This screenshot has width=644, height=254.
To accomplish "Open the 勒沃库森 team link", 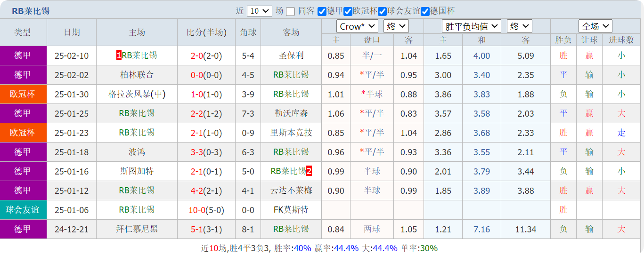I will (291, 113).
